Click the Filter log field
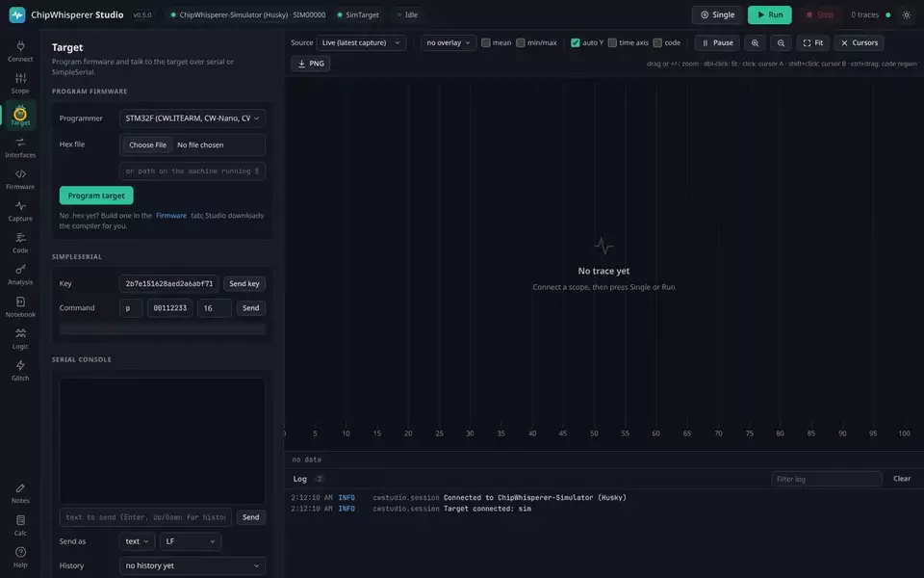This screenshot has width=924, height=578. pyautogui.click(x=826, y=479)
